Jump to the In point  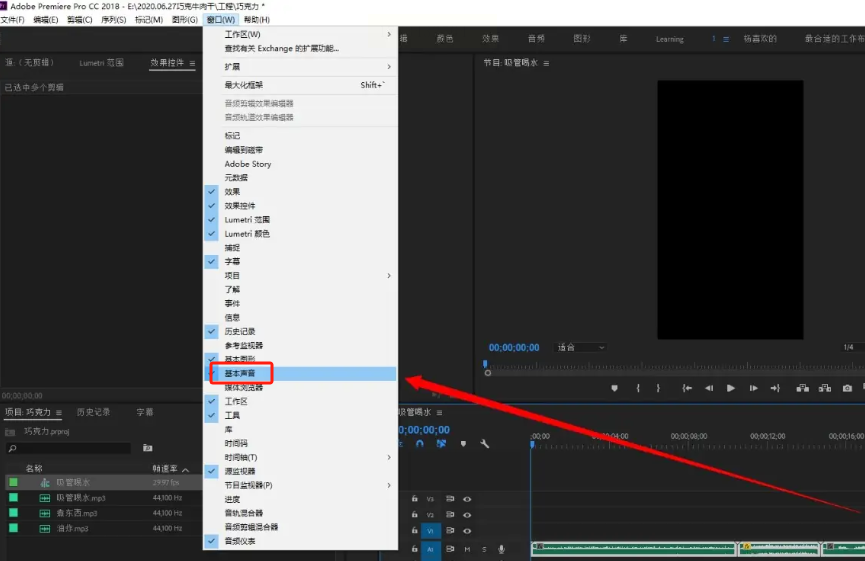tap(687, 388)
